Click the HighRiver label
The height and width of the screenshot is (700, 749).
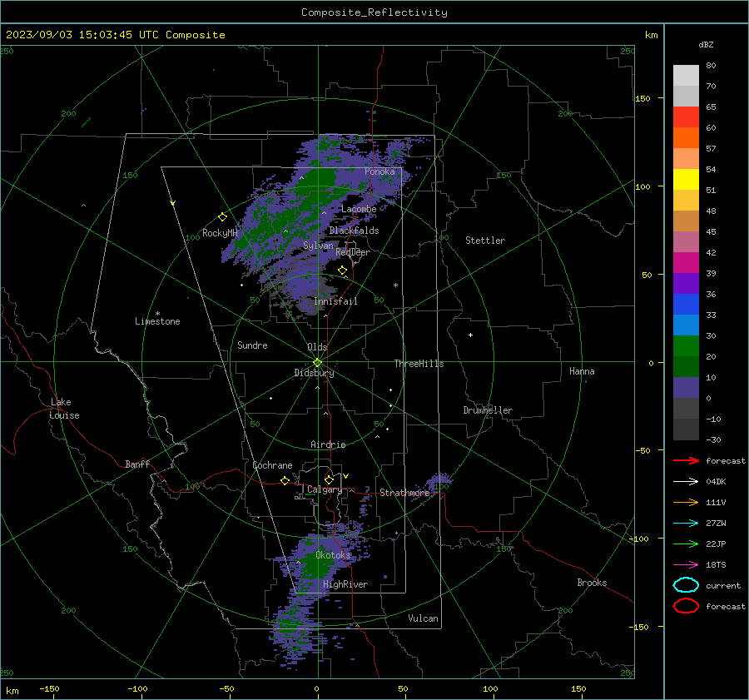[x=345, y=585]
